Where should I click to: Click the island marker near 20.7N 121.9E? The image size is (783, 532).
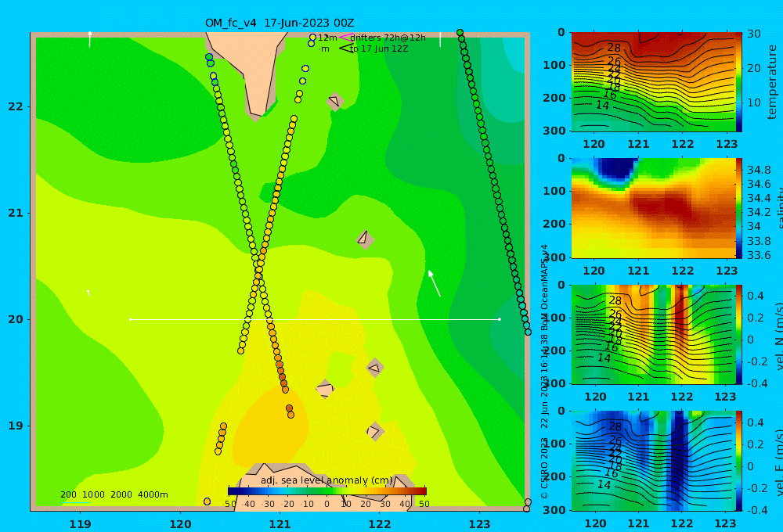[365, 239]
